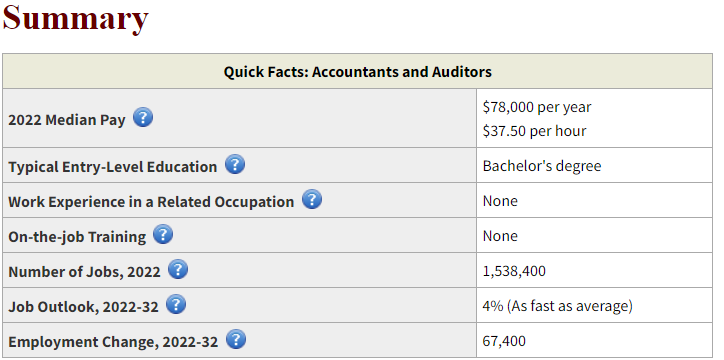
Task: Click the 1,538,400 jobs value
Action: pos(514,271)
